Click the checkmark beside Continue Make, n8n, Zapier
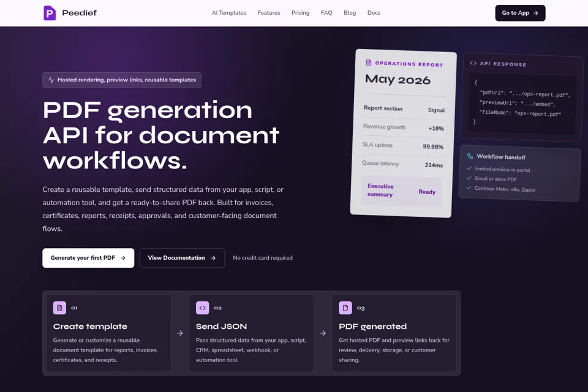This screenshot has height=392, width=588. click(469, 188)
